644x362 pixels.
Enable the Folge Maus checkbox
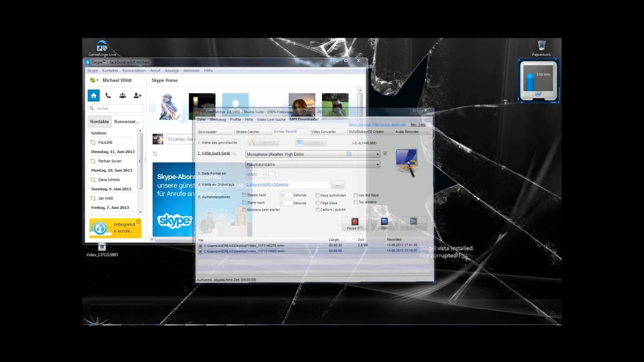317,203
